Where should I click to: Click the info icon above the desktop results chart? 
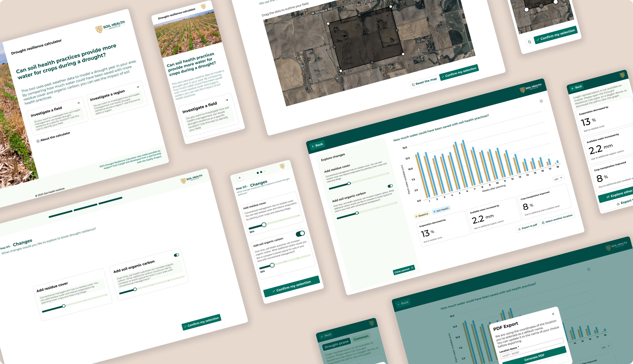541,101
